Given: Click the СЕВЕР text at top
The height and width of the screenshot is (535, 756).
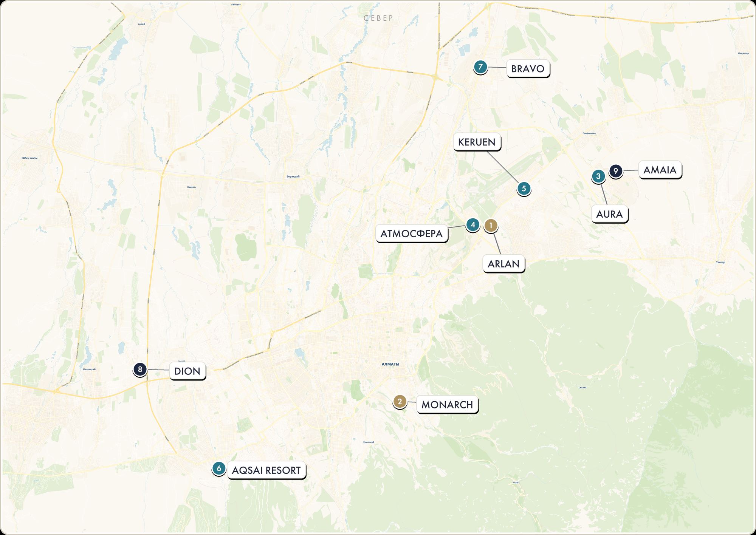Looking at the screenshot, I should pos(378,18).
